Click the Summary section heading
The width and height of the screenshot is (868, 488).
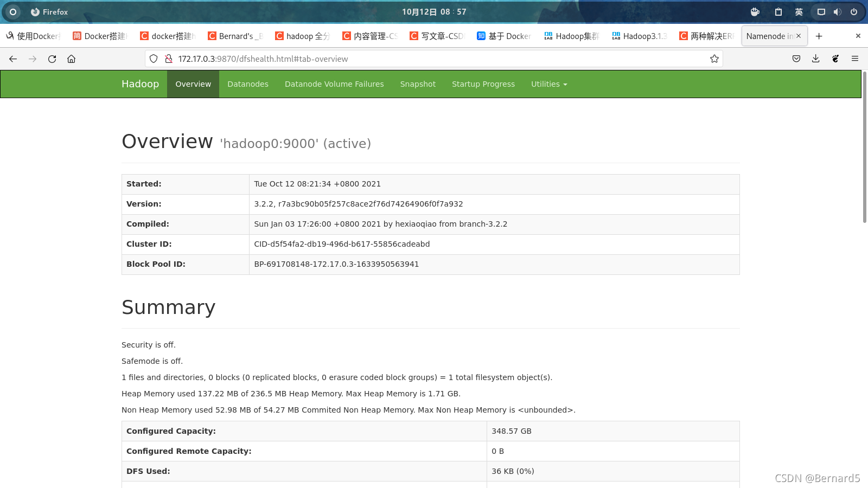(169, 307)
